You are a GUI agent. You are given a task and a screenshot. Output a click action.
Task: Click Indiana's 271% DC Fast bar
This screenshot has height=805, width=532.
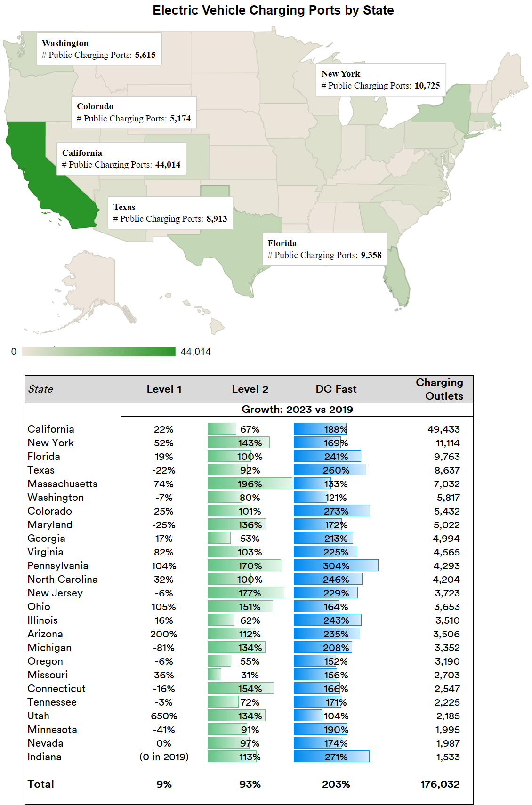pos(331,757)
